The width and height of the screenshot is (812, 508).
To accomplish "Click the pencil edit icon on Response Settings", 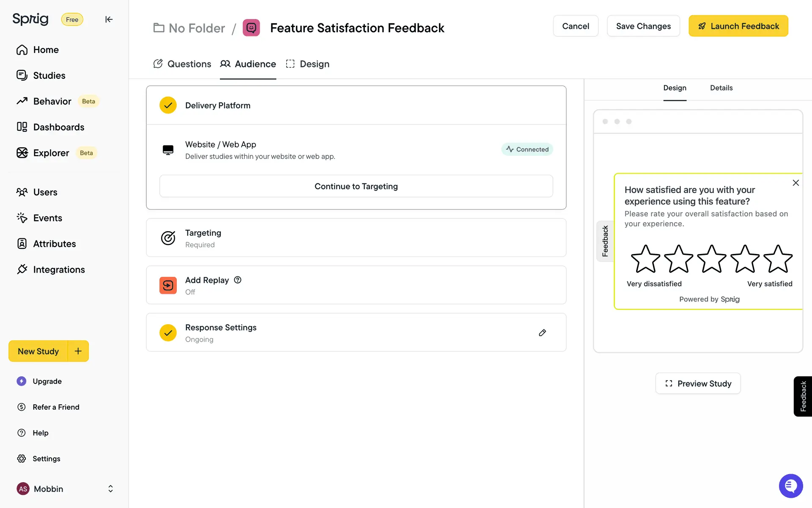I will click(542, 333).
